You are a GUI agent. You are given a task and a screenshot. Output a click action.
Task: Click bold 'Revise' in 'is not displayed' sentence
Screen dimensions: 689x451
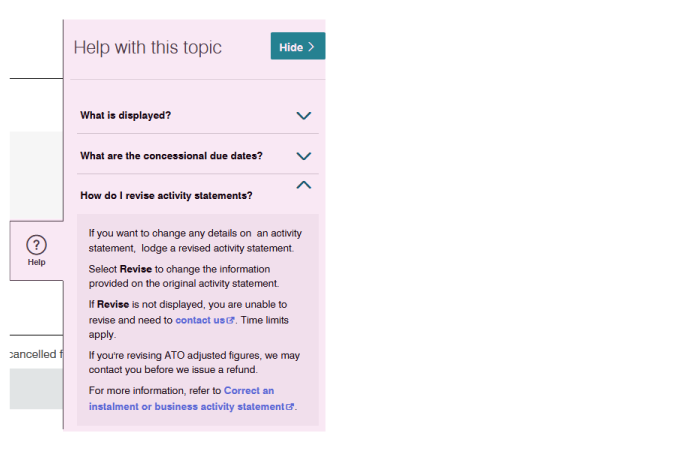tap(113, 304)
